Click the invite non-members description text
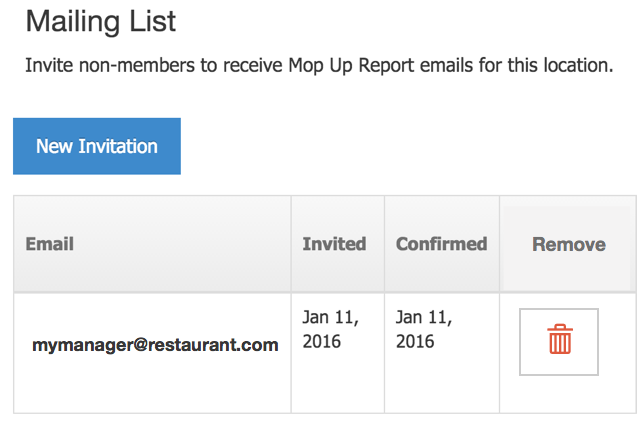Viewport: 637px width, 433px height. click(x=319, y=65)
